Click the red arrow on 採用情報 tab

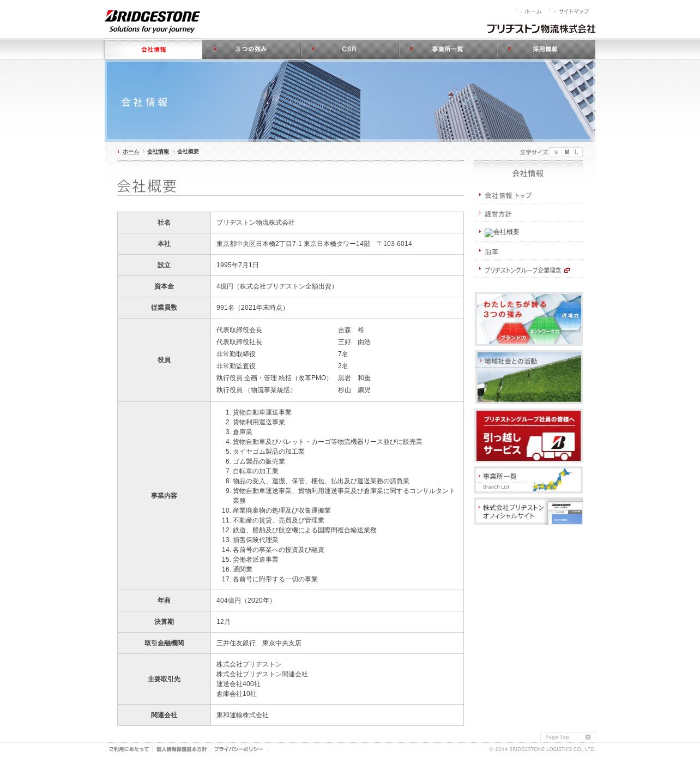[510, 49]
